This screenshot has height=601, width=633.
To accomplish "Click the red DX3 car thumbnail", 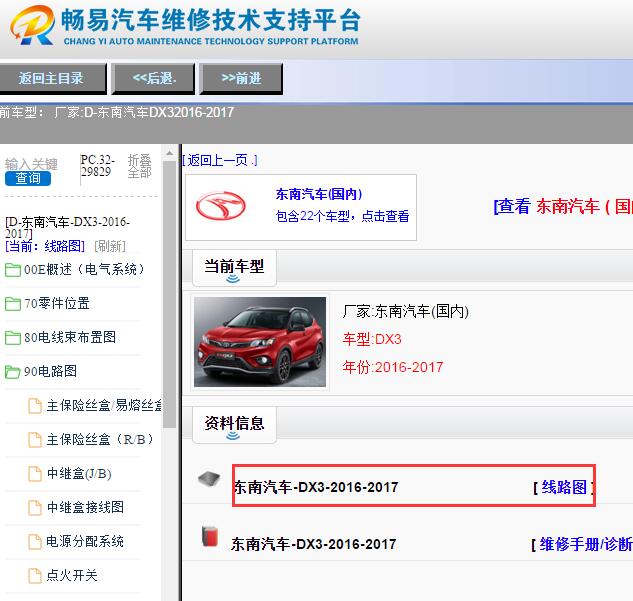I will point(260,342).
